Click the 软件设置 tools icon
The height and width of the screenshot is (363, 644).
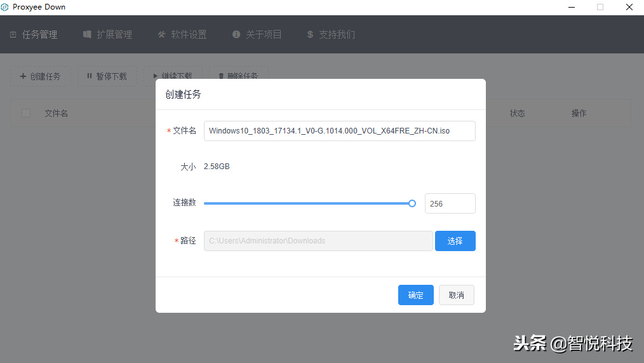point(161,34)
